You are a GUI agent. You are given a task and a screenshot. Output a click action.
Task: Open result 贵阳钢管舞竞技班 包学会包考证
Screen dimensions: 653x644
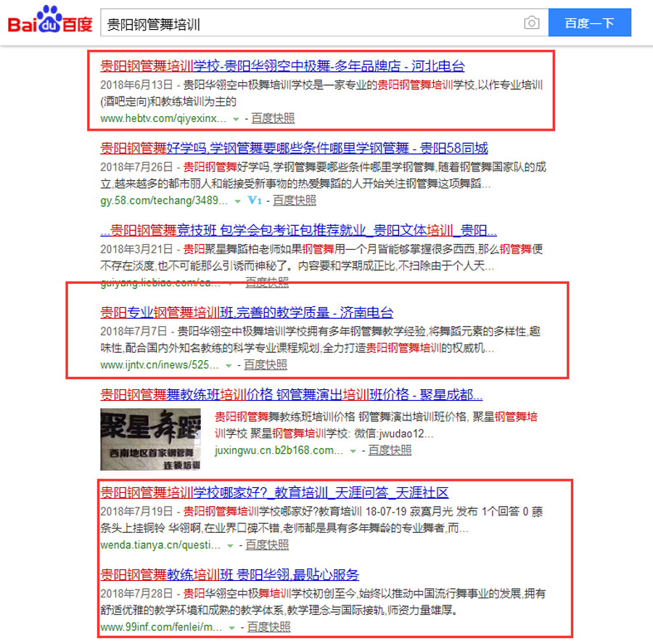[x=298, y=230]
